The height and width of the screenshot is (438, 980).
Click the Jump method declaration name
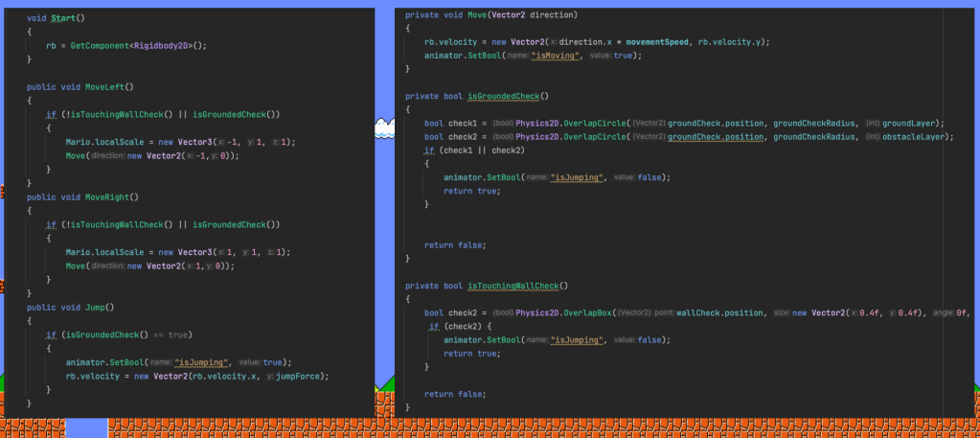click(98, 308)
